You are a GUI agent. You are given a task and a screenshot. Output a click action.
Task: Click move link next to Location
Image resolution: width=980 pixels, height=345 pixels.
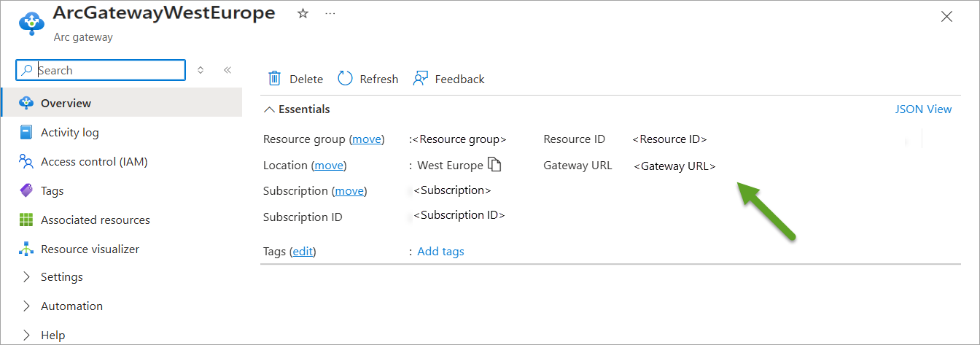click(x=329, y=166)
